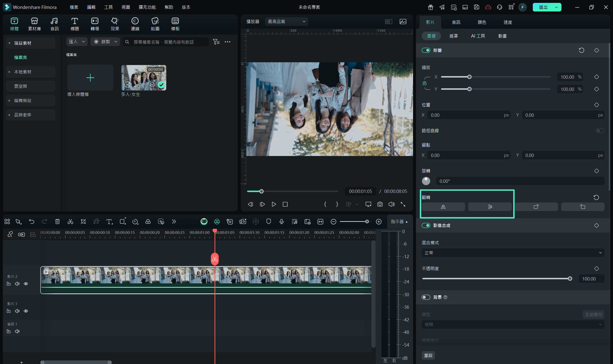Click the split scissors icon in timeline toolbar
The width and height of the screenshot is (613, 364).
tap(70, 222)
